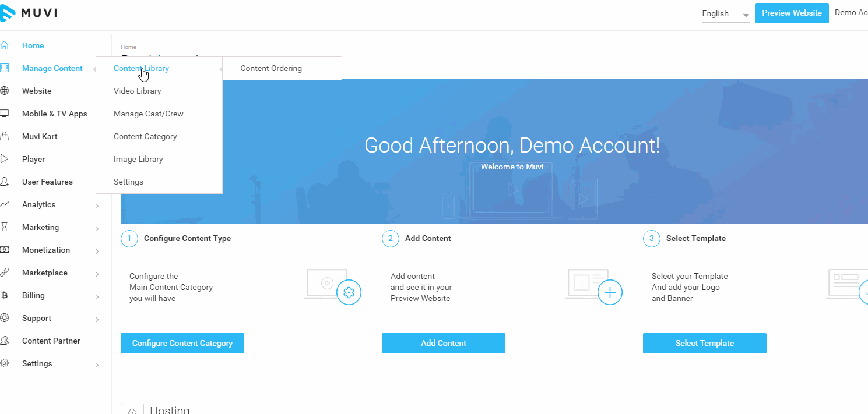The height and width of the screenshot is (414, 868).
Task: Click the Billing bitcoin icon
Action: point(5,295)
